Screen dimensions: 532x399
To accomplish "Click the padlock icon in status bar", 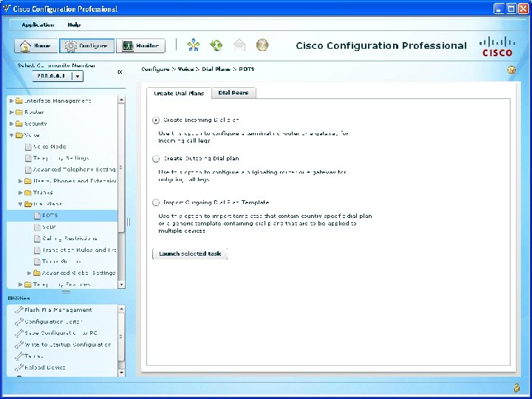I will tap(516, 387).
